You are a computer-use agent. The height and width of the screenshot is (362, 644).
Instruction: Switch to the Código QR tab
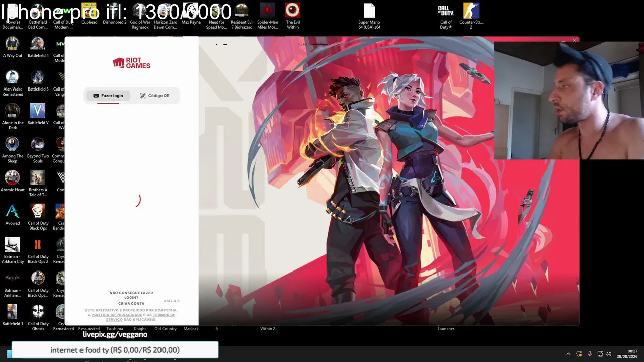(x=154, y=96)
